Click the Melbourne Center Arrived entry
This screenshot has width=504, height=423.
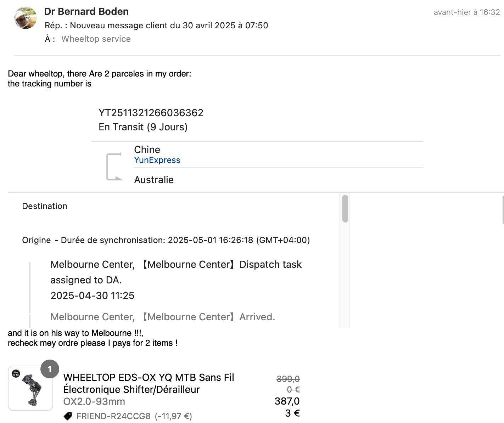point(163,317)
